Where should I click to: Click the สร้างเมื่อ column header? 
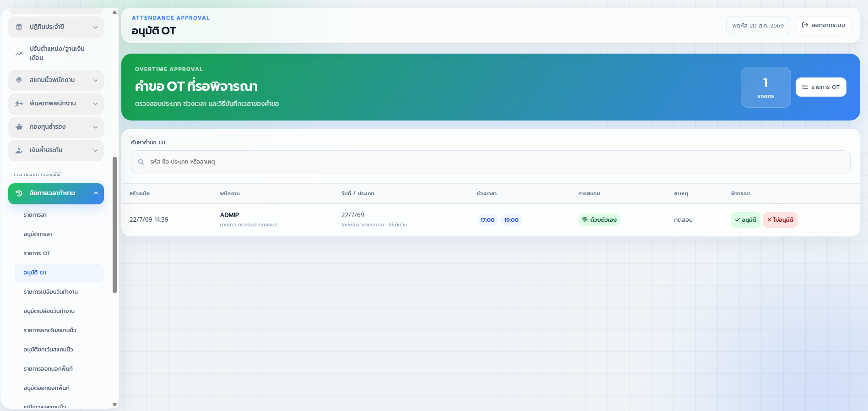pos(140,193)
